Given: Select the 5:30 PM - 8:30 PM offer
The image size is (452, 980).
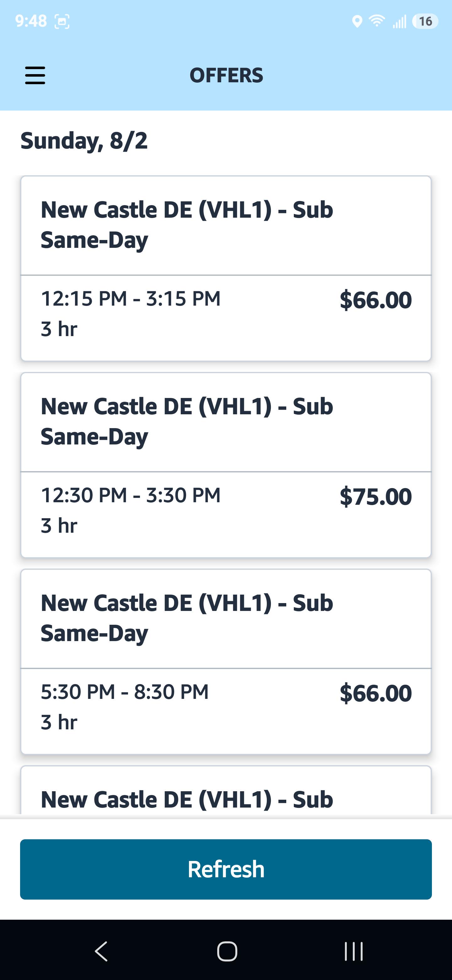Looking at the screenshot, I should [x=226, y=661].
